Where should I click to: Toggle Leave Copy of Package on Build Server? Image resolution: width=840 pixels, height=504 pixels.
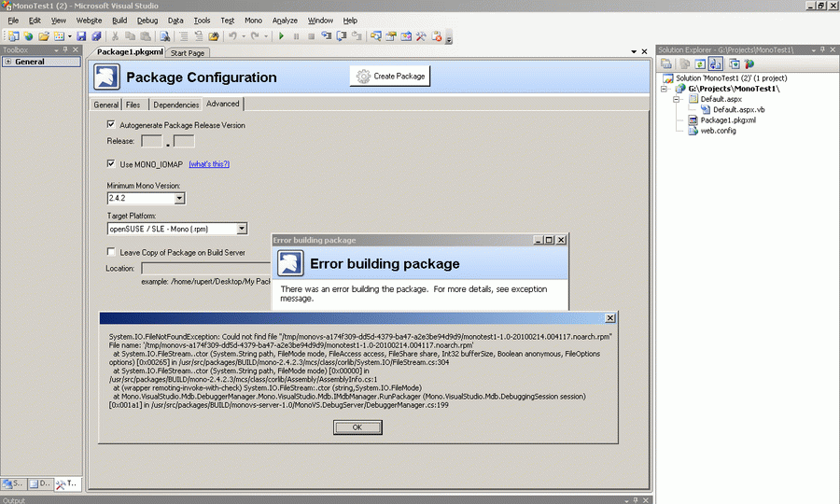coord(111,251)
